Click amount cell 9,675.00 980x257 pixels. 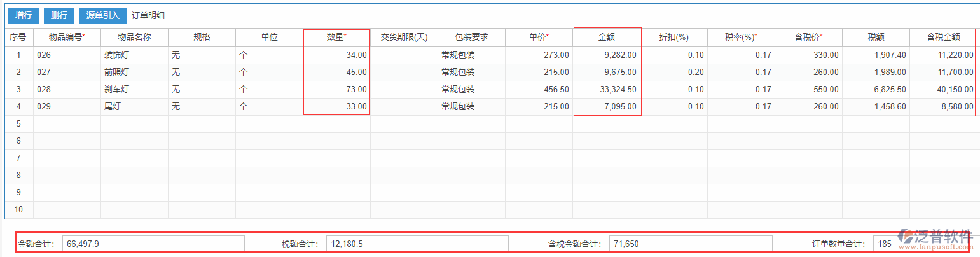coord(607,73)
